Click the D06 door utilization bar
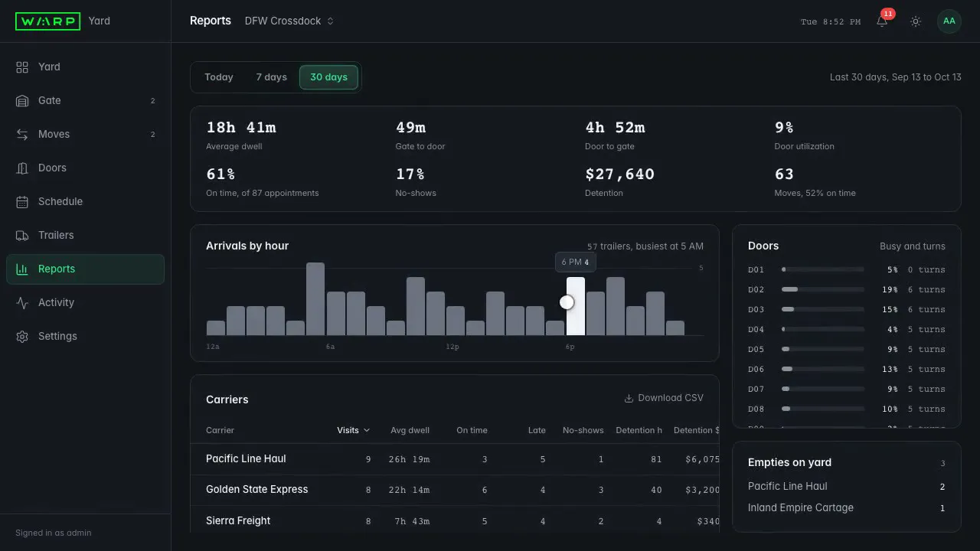 point(822,369)
